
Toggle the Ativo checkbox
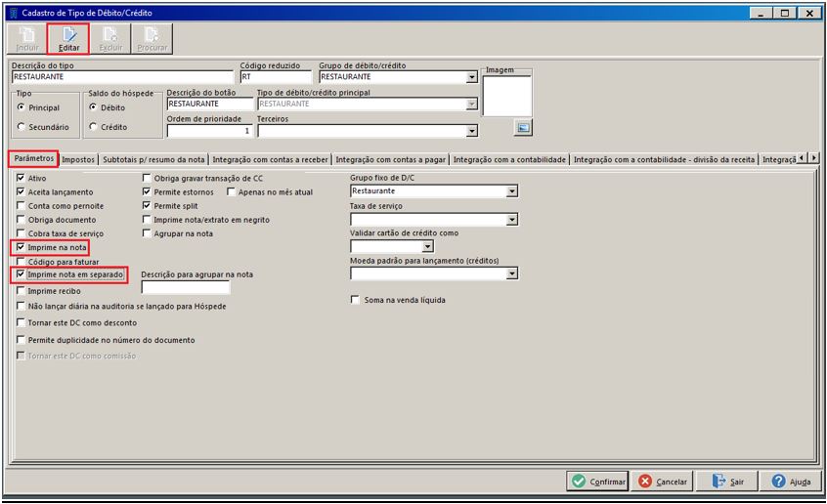pos(21,178)
